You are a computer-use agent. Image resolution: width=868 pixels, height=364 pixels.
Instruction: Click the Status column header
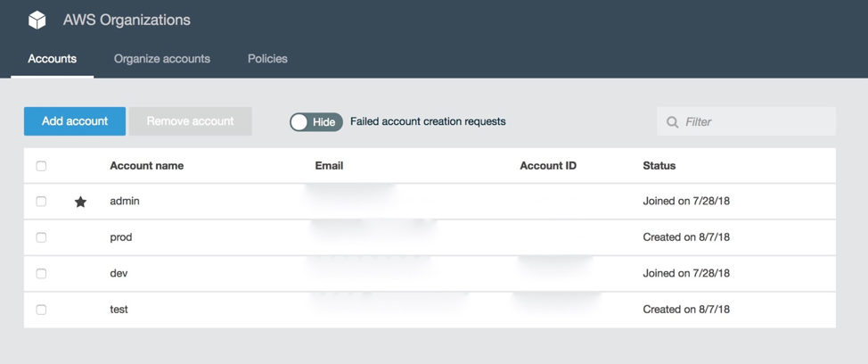659,166
